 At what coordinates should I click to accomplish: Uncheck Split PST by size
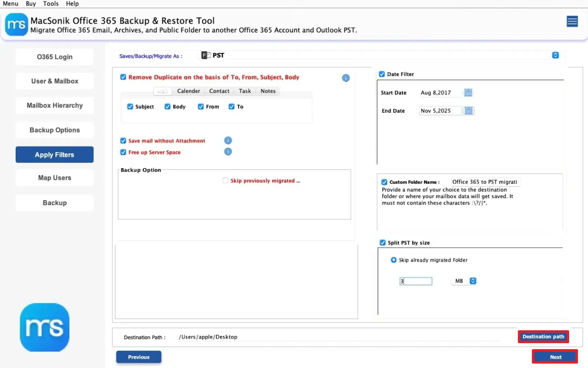coord(383,243)
